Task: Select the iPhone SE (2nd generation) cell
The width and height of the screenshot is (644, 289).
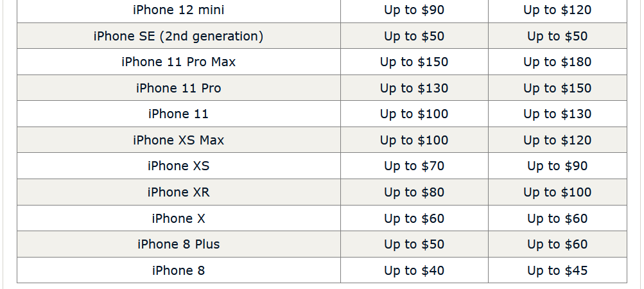Action: click(178, 37)
